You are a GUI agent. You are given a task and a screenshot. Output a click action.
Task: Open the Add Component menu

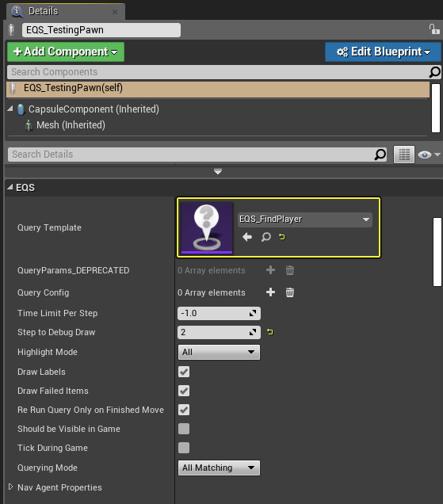tap(66, 52)
